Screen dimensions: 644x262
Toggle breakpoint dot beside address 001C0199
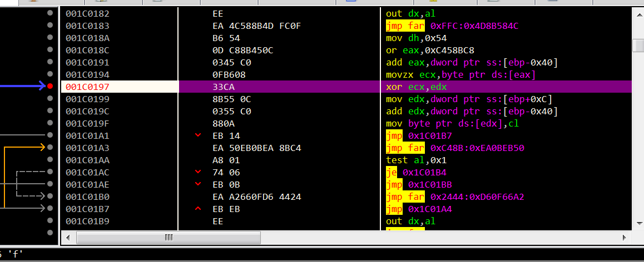click(50, 98)
